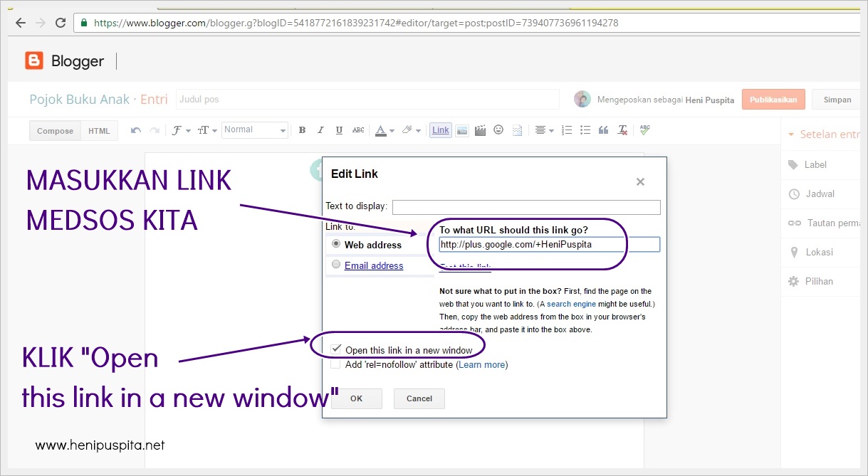Click the secure padlock icon in address bar
This screenshot has width=868, height=476.
(84, 23)
